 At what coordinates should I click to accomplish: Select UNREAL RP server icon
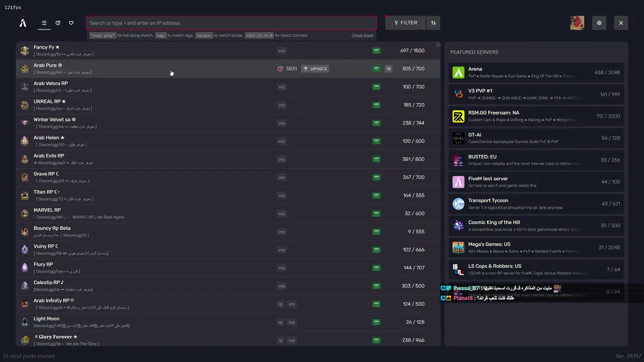(x=25, y=105)
